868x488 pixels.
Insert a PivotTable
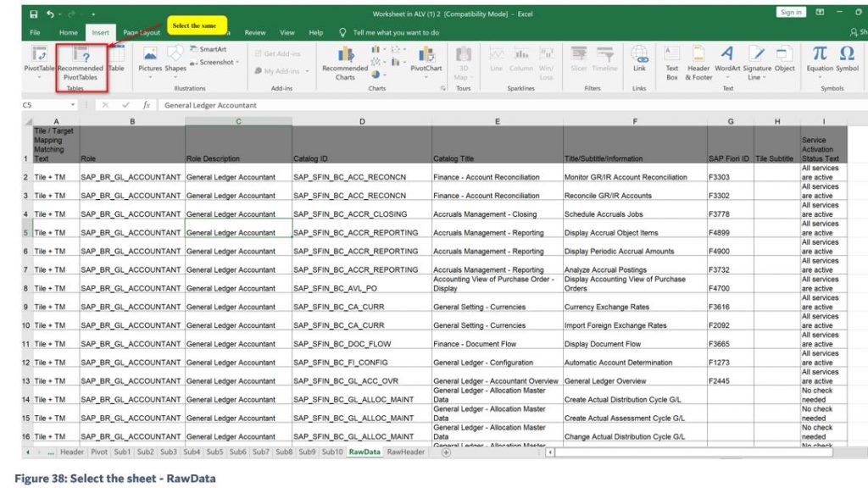pyautogui.click(x=39, y=62)
